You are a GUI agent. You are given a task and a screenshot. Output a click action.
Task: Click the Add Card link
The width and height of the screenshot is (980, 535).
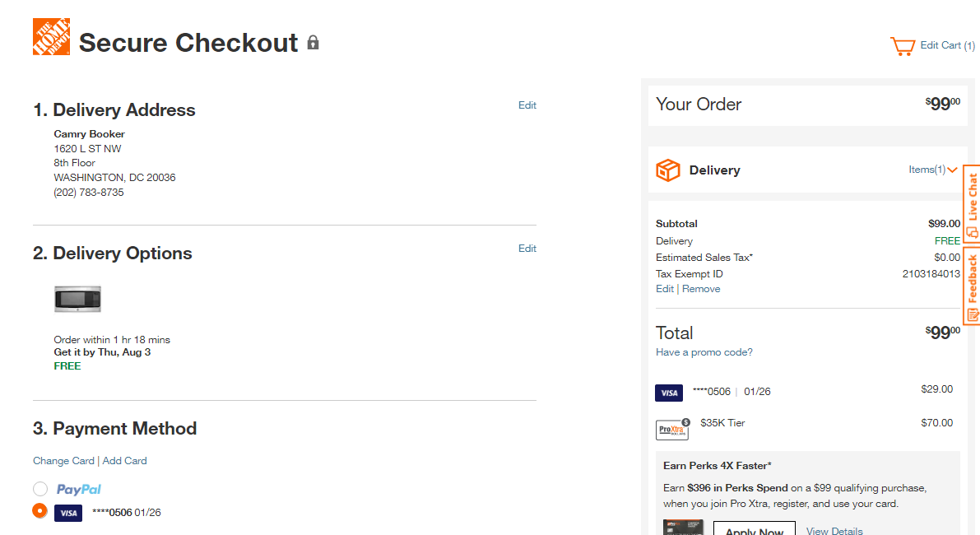pyautogui.click(x=124, y=461)
